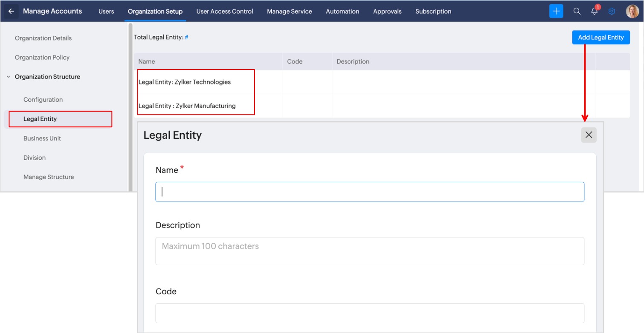Click the total legal entity count link
644x333 pixels.
(186, 38)
